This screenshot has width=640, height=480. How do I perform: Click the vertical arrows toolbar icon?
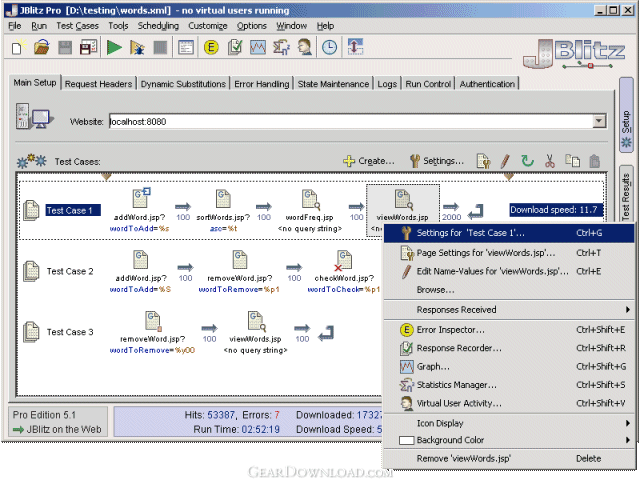[x=355, y=46]
